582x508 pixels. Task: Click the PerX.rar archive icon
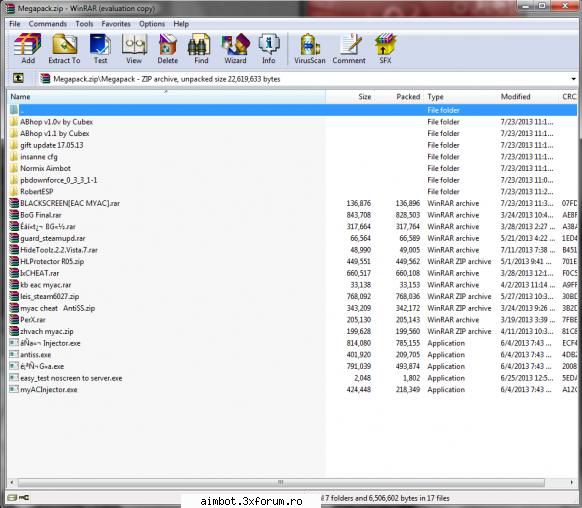click(14, 319)
